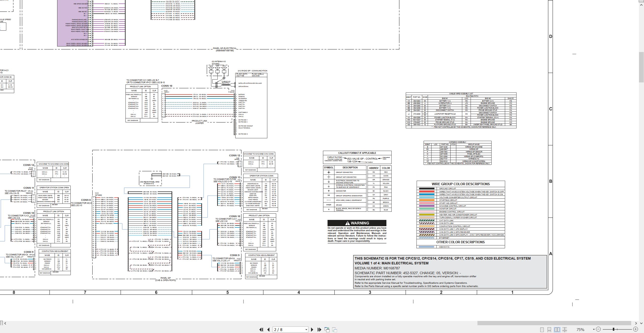This screenshot has width=644, height=333.
Task: Click 'COMPACTION CONTROL CIRCUIT' label
Action: [455, 226]
